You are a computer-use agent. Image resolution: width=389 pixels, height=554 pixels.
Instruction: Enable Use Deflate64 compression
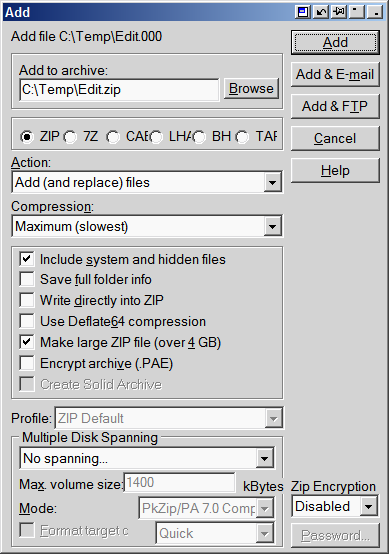pos(27,321)
